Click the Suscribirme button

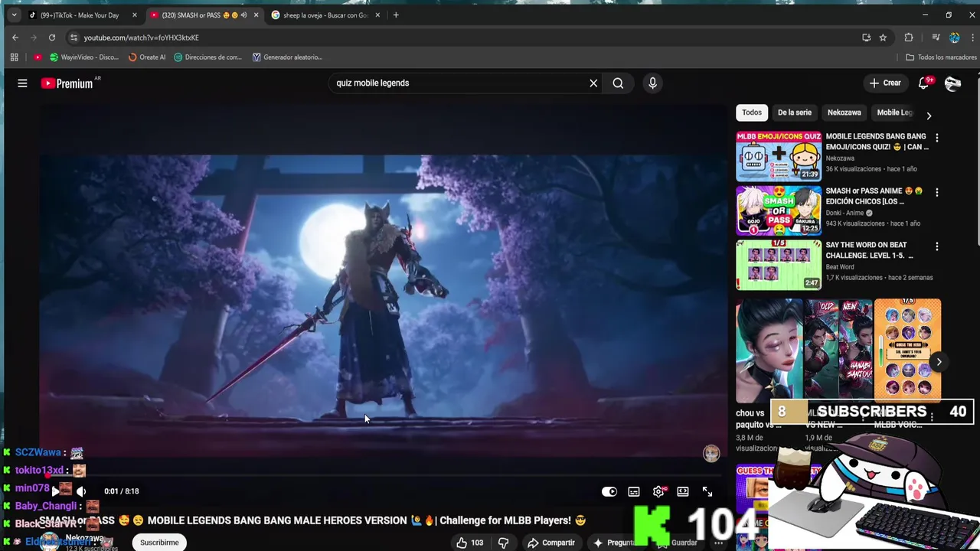[x=159, y=543]
